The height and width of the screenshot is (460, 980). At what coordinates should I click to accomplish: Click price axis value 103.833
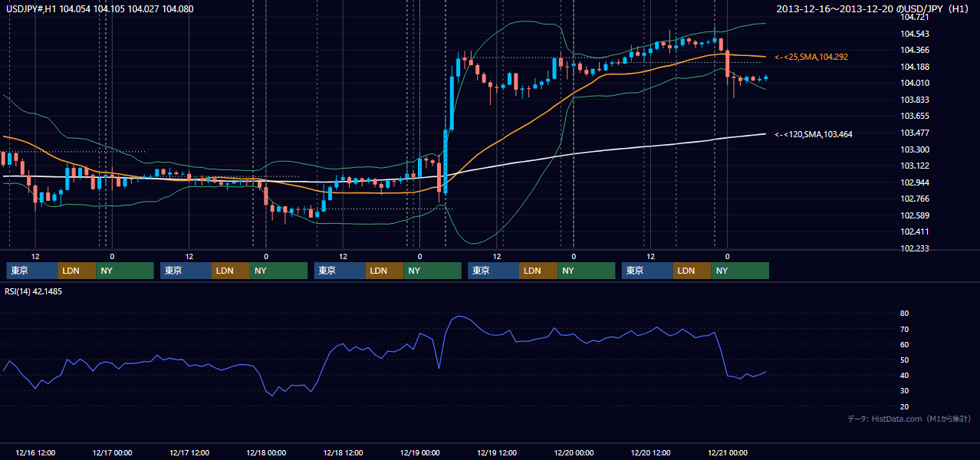pyautogui.click(x=916, y=100)
